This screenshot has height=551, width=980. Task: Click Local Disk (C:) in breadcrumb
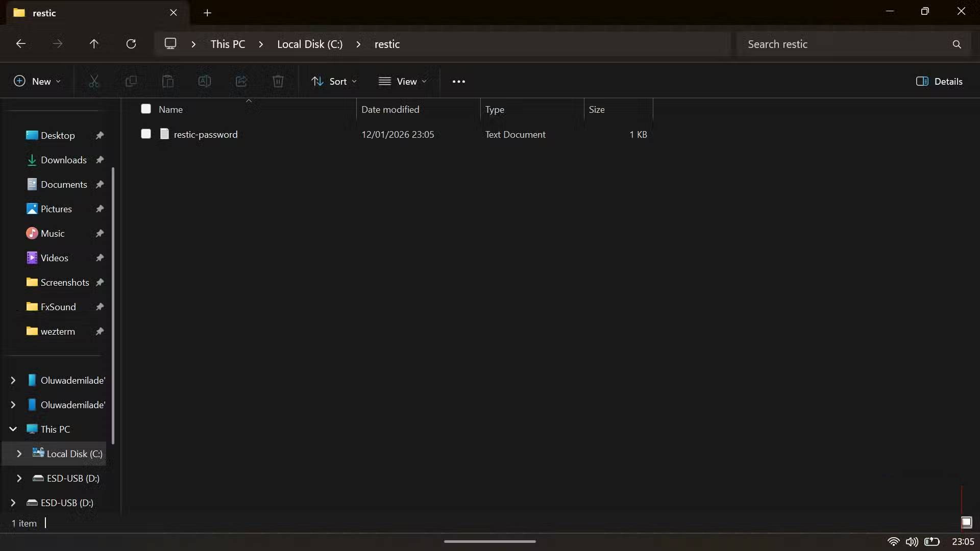click(309, 44)
